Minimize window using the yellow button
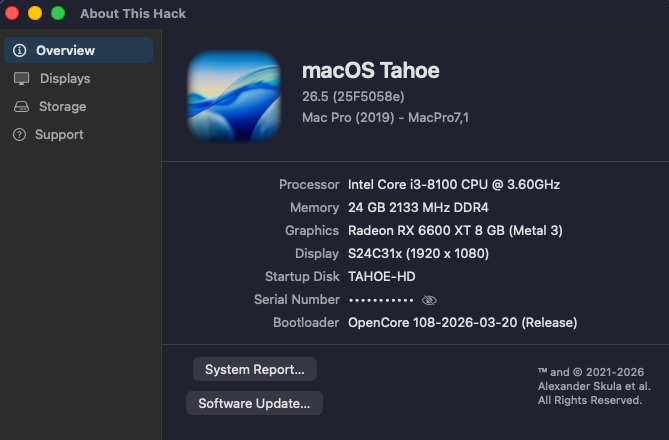The image size is (669, 440). pos(35,14)
